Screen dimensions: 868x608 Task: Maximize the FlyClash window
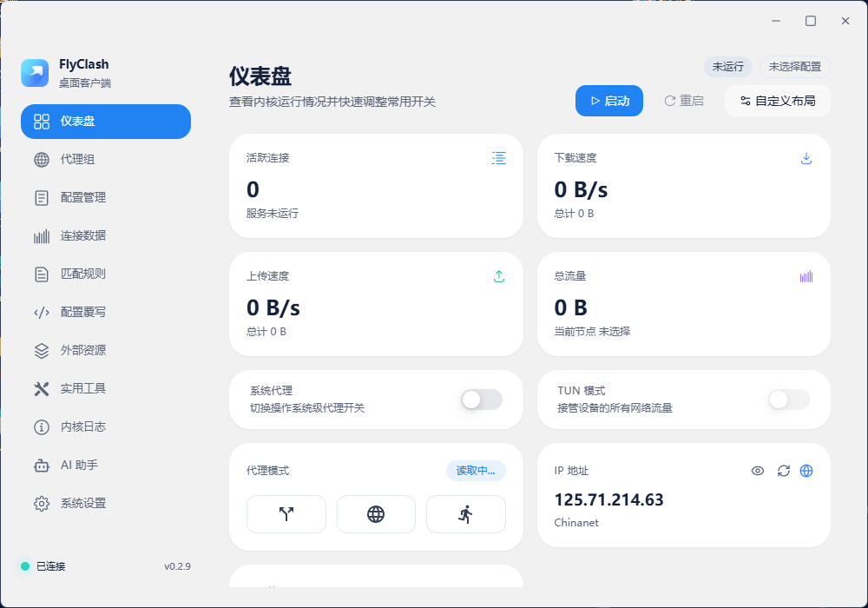pos(811,21)
